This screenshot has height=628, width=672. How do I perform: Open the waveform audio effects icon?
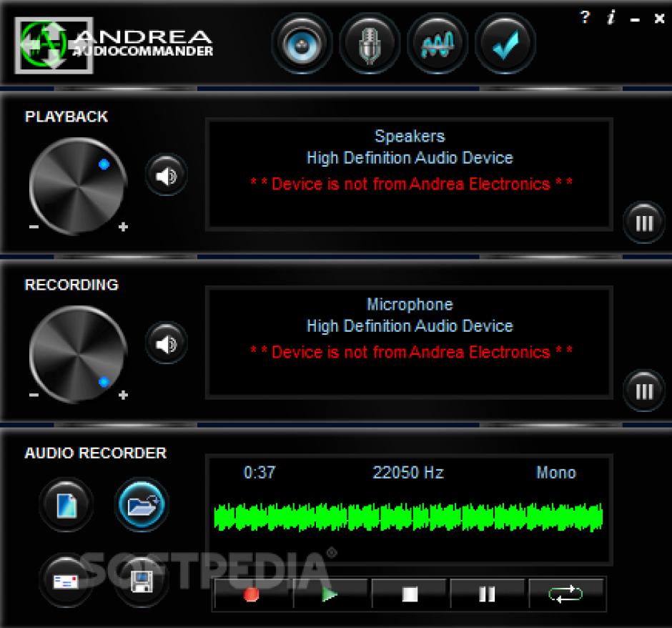tap(438, 44)
